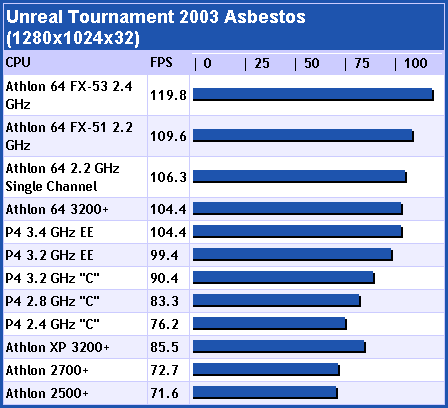Click the FPS value 99.4

coord(164,255)
